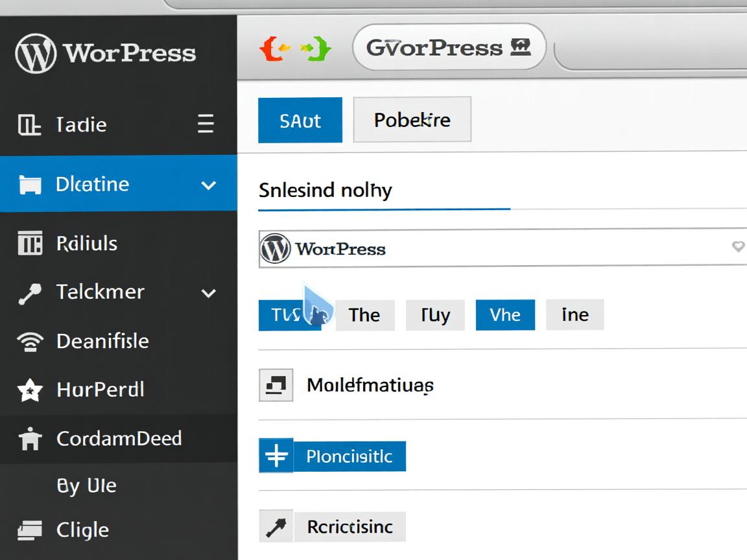Expand the Dlcatine menu chevron
Image resolution: width=747 pixels, height=560 pixels.
(x=208, y=185)
